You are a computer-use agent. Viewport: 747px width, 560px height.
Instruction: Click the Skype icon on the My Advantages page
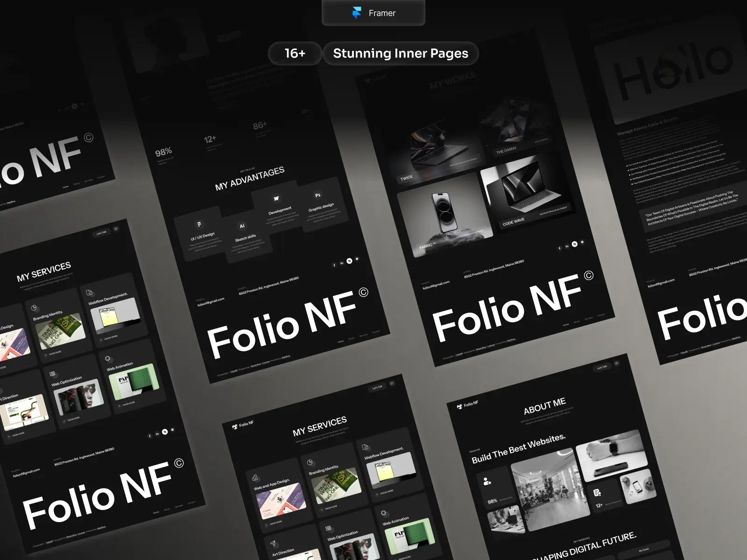click(x=349, y=261)
